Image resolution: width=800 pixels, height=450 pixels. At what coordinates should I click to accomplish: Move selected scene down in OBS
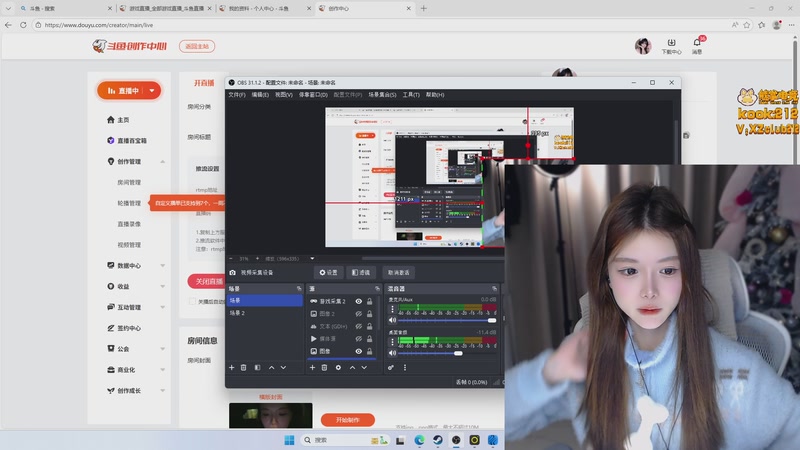[283, 367]
